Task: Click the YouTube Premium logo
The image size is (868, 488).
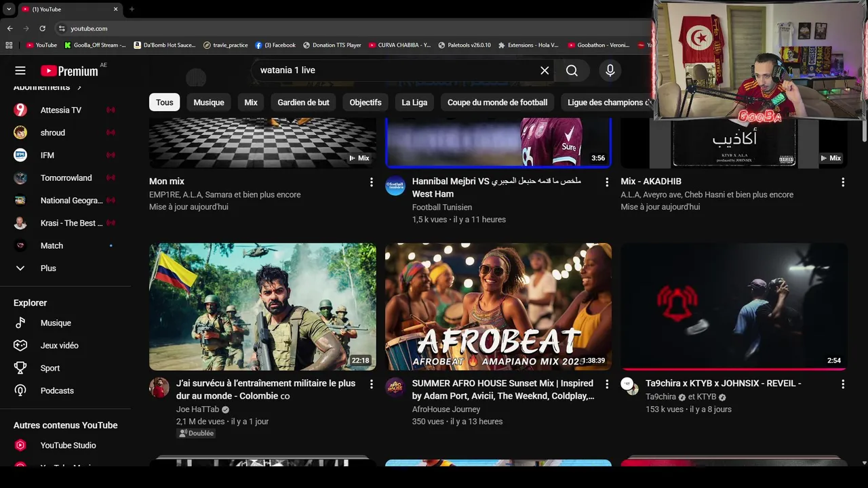Action: 69,70
